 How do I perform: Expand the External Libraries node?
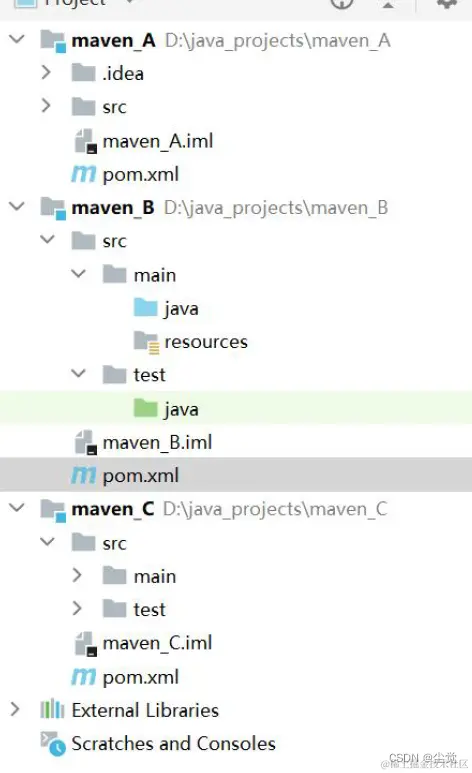click(x=15, y=709)
